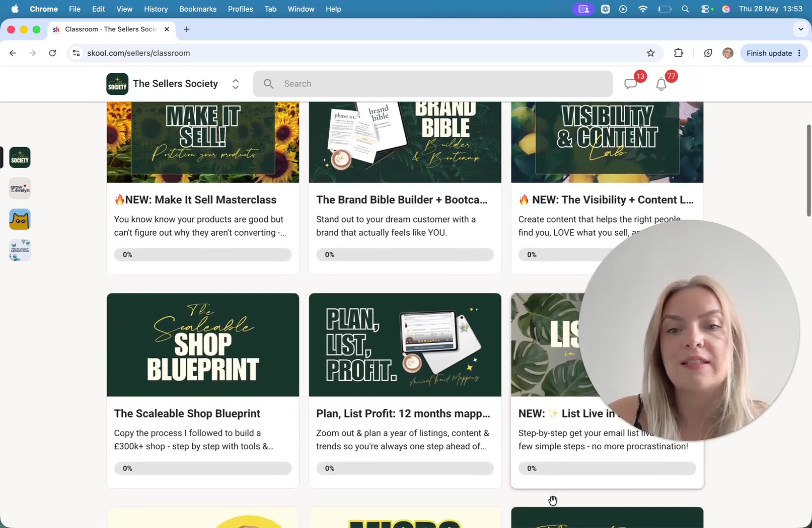Click the magnifier icon in the search bar
The height and width of the screenshot is (528, 812).
[269, 84]
